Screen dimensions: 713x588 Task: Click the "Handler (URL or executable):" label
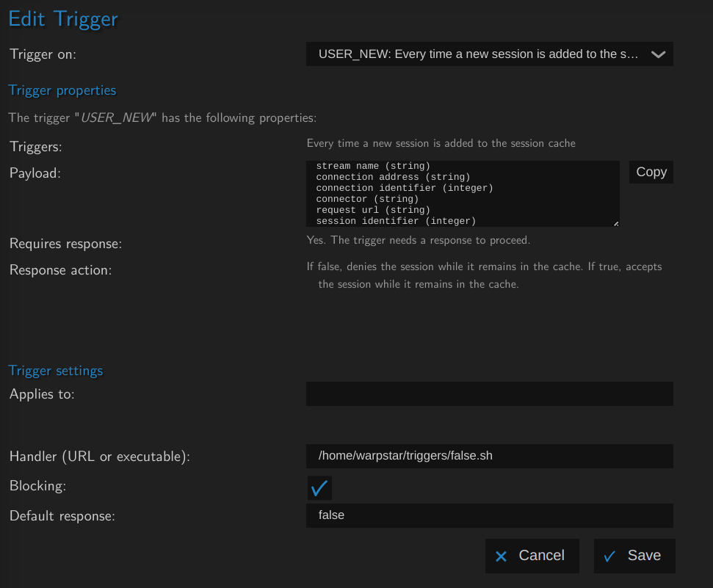[x=100, y=457]
